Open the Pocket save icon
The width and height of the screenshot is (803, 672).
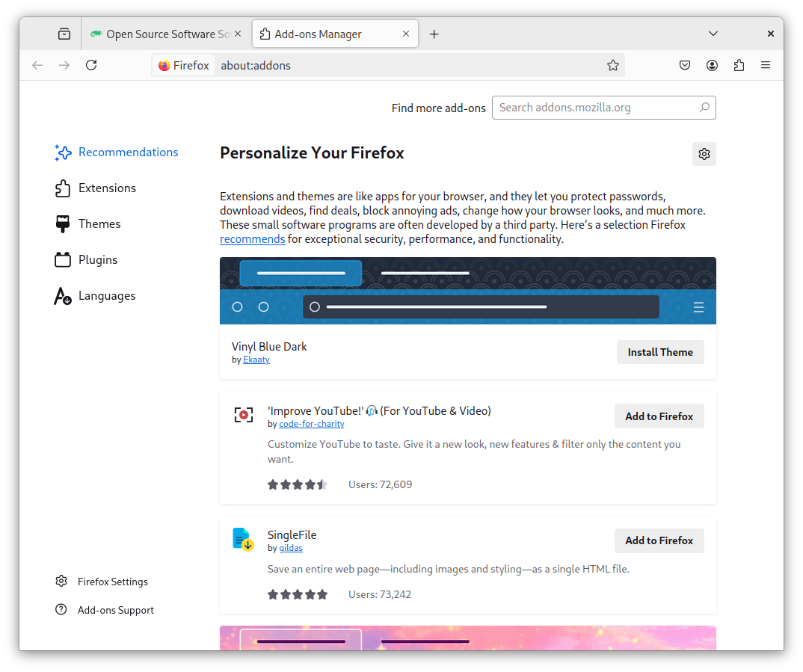coord(685,65)
